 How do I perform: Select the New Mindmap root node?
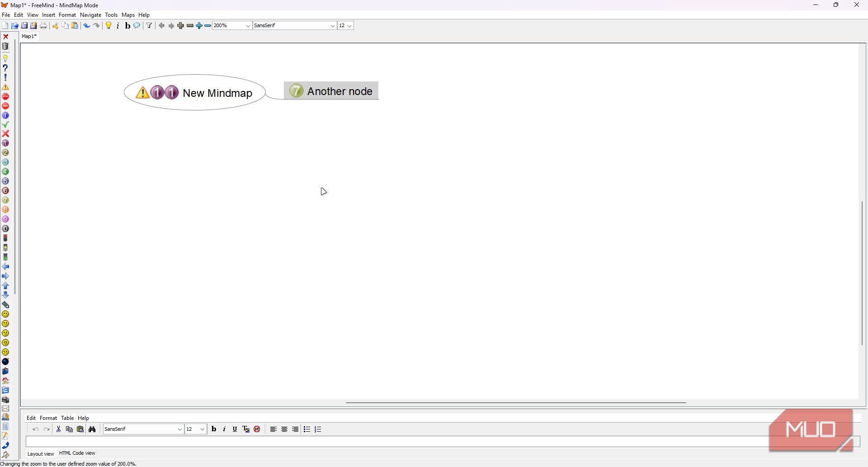195,92
